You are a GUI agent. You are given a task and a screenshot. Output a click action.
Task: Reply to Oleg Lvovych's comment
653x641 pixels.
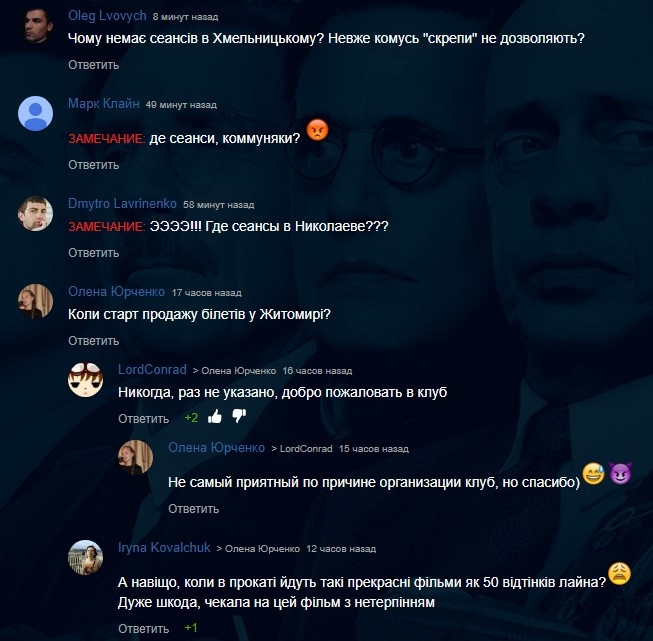94,65
